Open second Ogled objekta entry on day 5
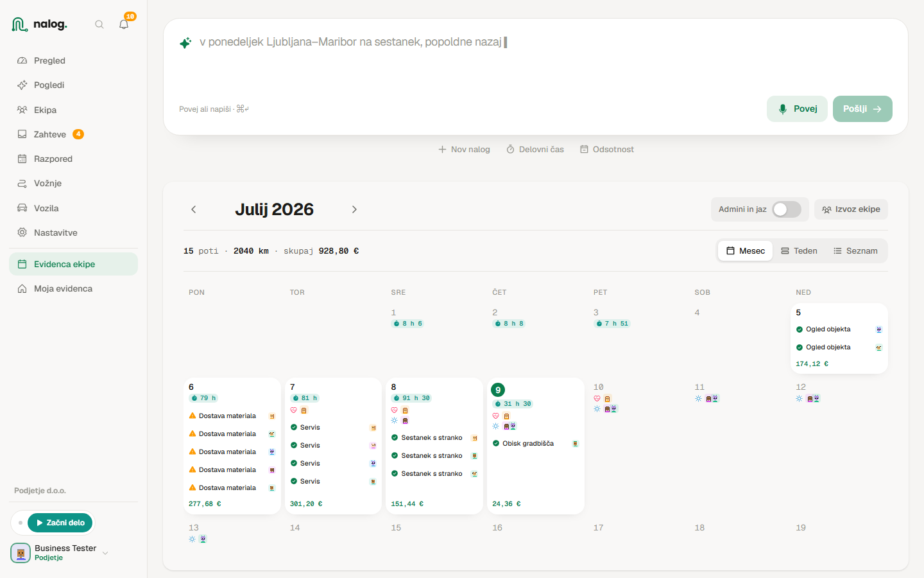 [x=839, y=347]
